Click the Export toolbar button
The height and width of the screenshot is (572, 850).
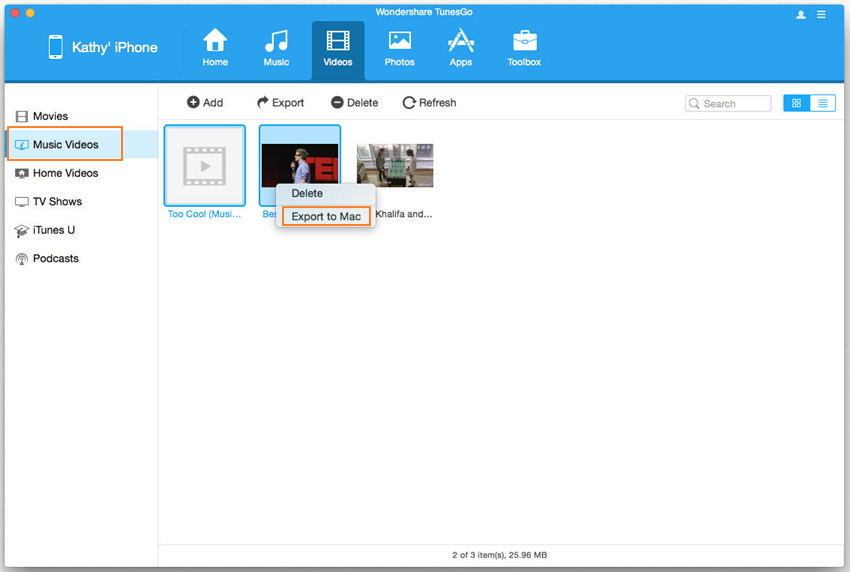[x=280, y=103]
